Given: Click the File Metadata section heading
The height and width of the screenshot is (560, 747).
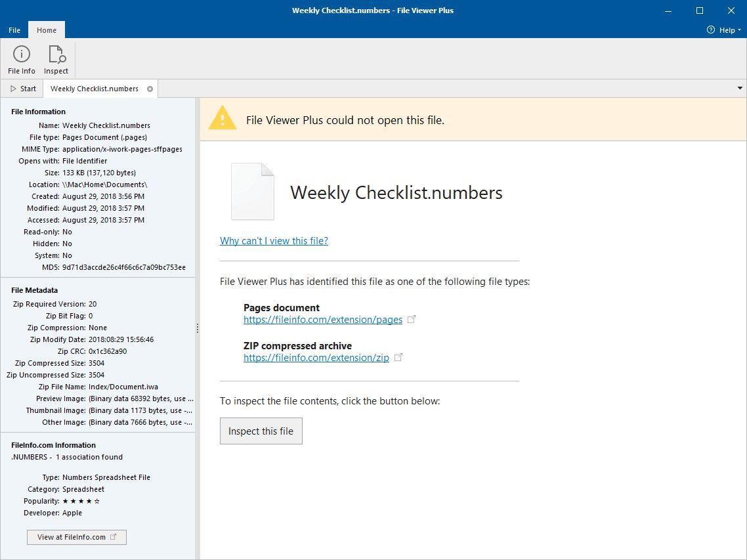Looking at the screenshot, I should click(34, 290).
